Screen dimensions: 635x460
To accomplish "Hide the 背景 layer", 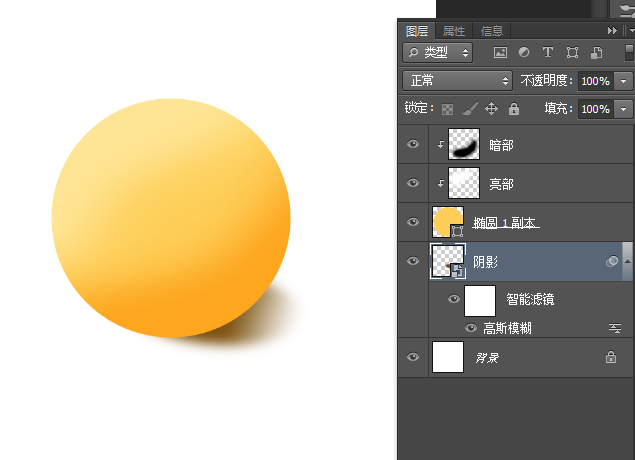I will 413,357.
